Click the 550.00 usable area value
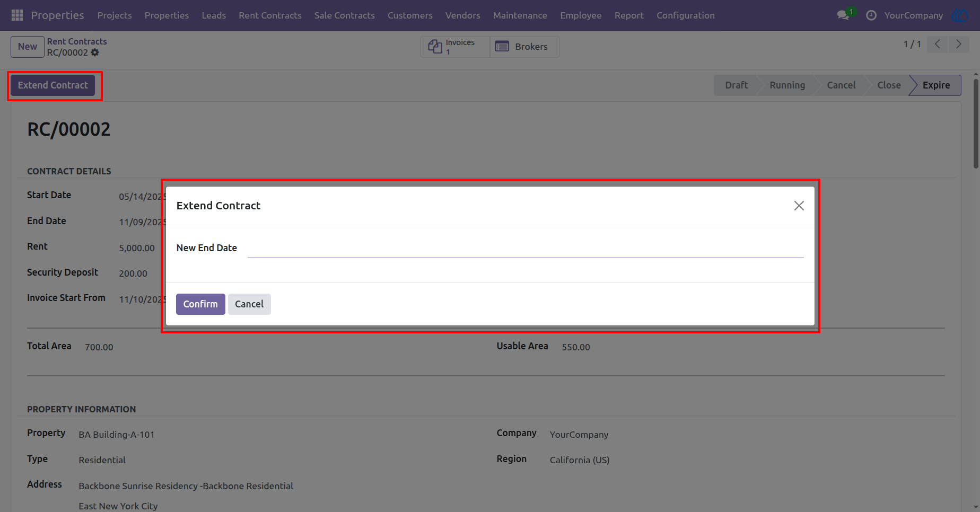The image size is (980, 512). 576,347
